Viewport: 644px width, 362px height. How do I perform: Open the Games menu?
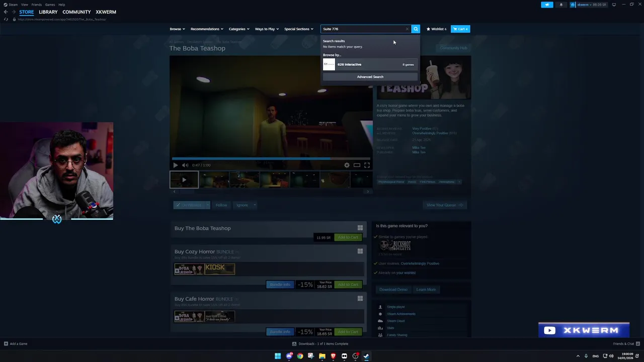click(x=50, y=5)
